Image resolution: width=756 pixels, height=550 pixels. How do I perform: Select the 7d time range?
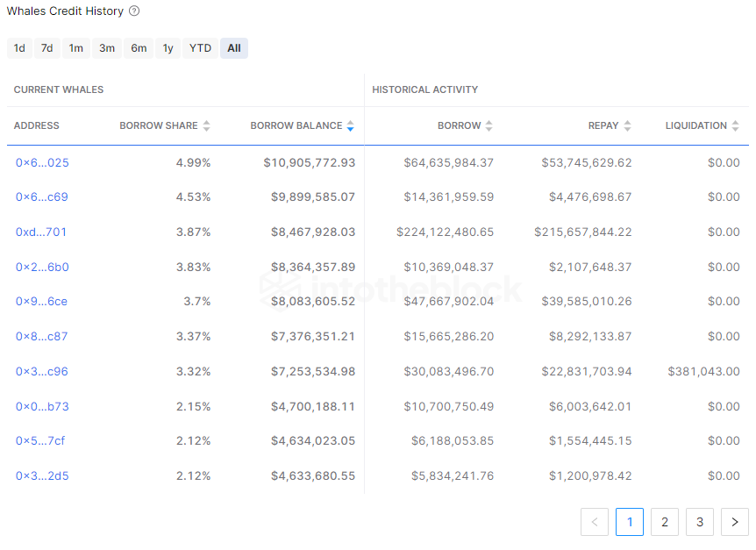click(46, 48)
